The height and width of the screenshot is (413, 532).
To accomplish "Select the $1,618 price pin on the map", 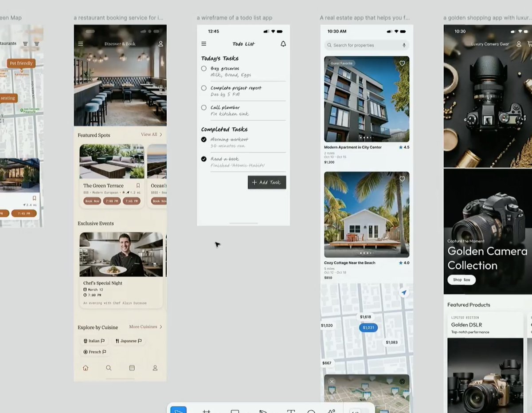I will point(365,317).
